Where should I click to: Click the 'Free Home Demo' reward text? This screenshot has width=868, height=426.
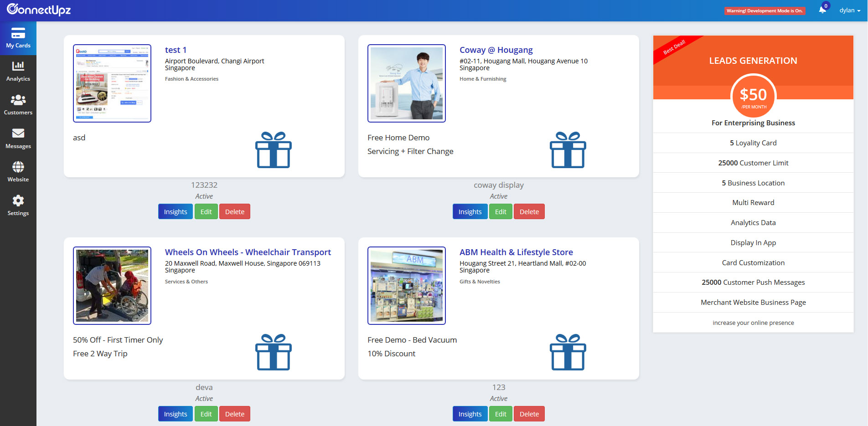tap(398, 138)
